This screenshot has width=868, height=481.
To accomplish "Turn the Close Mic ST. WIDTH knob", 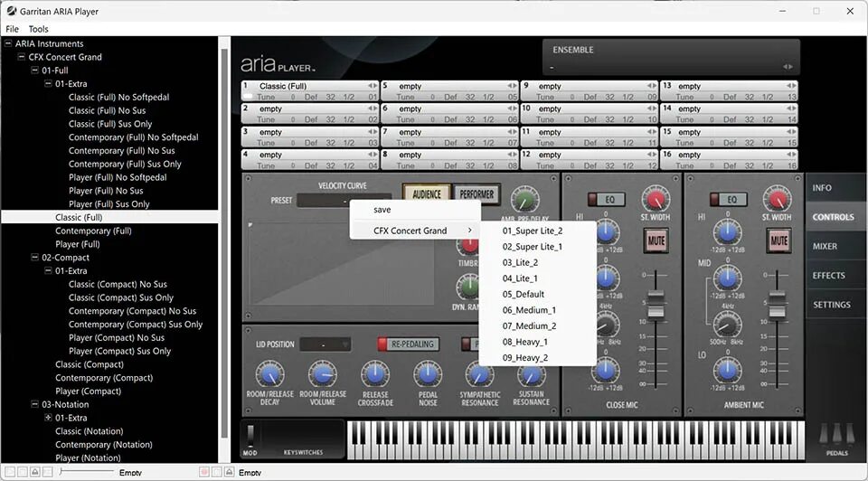I will [656, 199].
